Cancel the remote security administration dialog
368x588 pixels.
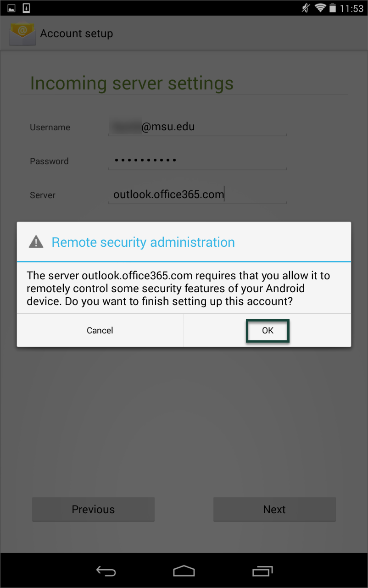coord(100,330)
